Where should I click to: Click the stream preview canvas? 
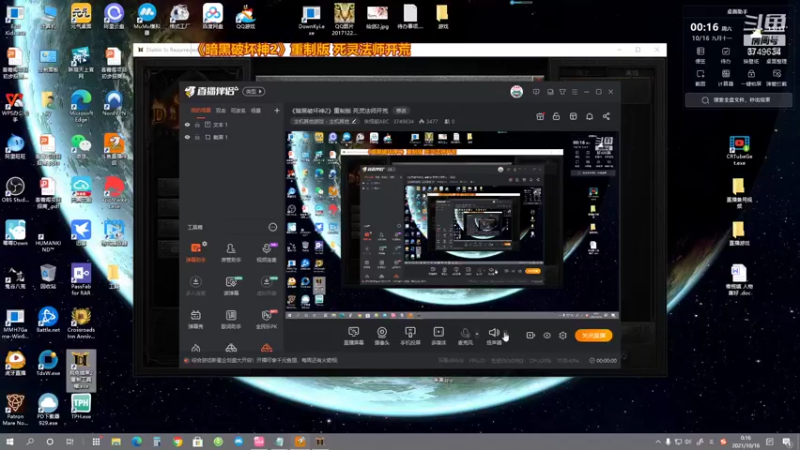pyautogui.click(x=452, y=224)
